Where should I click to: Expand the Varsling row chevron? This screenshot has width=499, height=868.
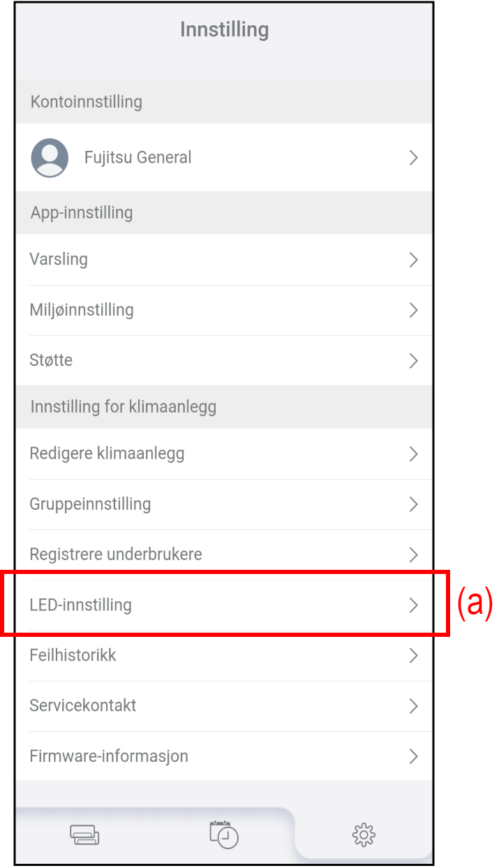coord(413,260)
